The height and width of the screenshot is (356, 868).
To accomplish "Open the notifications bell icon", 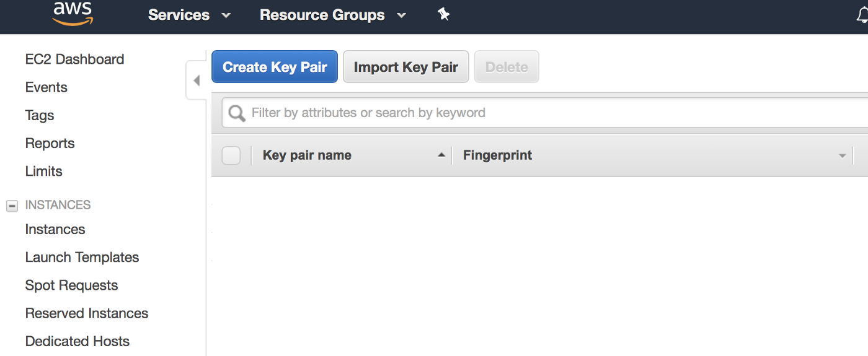I will (862, 15).
